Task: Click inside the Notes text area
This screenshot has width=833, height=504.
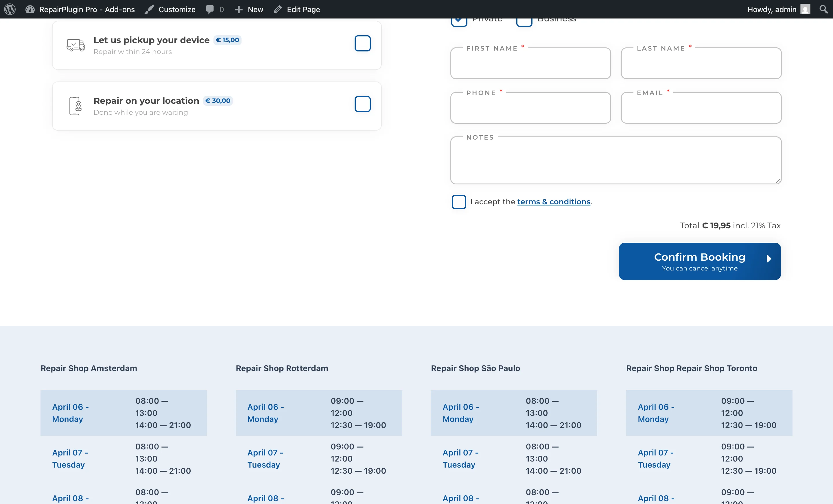Action: (x=615, y=160)
